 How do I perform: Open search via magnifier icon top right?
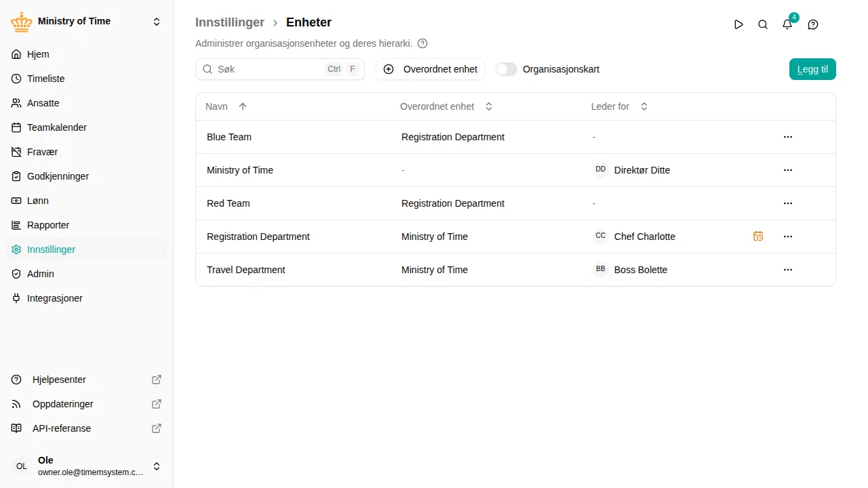coord(763,24)
